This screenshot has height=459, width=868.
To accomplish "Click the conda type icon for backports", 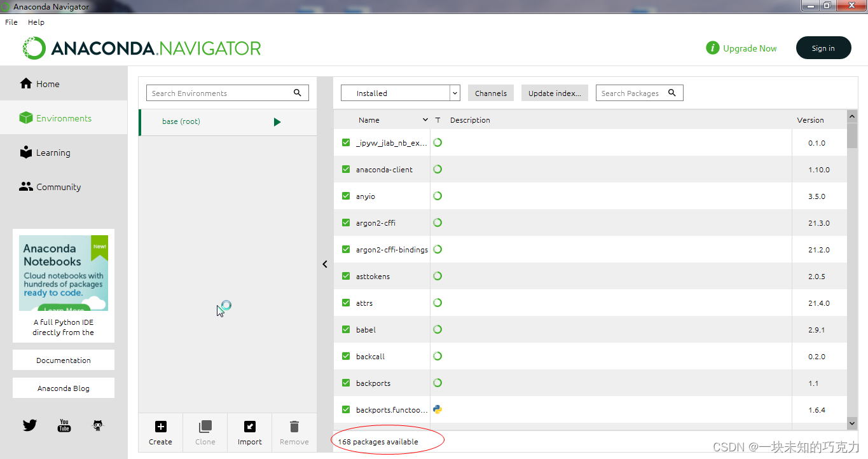I will [x=437, y=383].
